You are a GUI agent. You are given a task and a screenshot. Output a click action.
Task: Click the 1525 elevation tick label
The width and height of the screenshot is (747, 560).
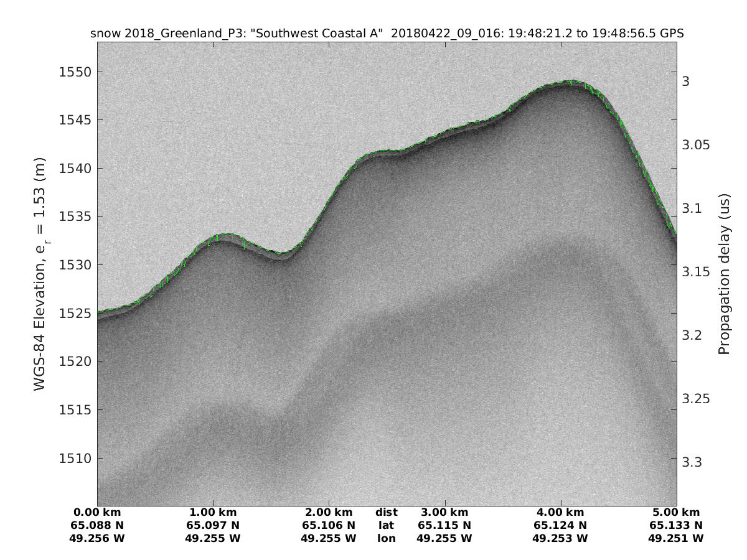point(75,313)
